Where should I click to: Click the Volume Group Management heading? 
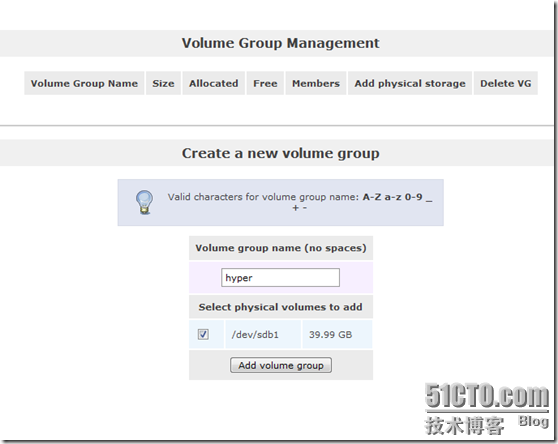coord(280,43)
